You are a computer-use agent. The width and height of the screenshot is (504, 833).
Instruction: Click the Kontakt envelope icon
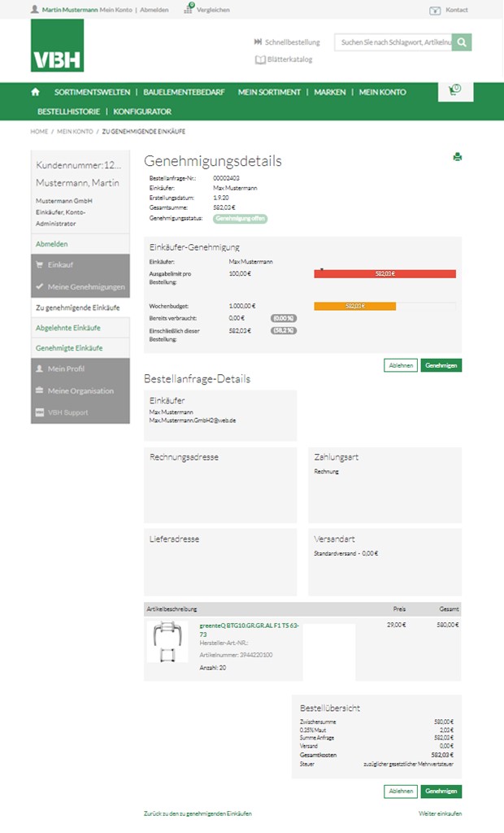pos(435,10)
